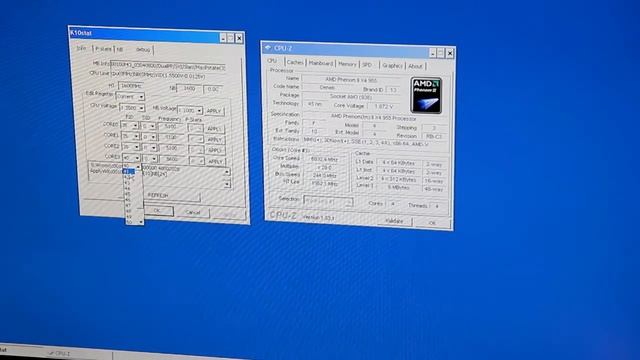The image size is (640, 360).
Task: Open the Graphics tab in CPU-Z
Action: click(x=392, y=65)
